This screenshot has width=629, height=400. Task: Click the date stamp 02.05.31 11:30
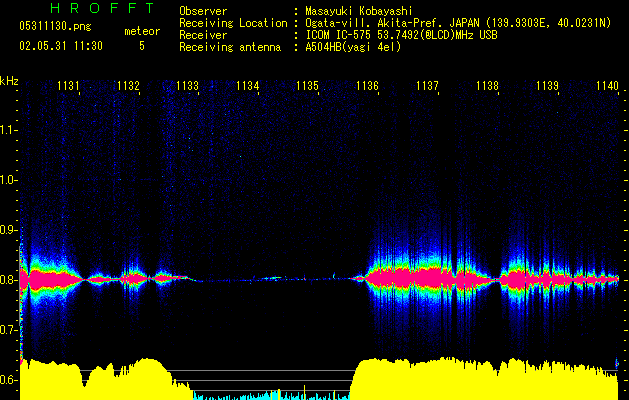tap(61, 46)
